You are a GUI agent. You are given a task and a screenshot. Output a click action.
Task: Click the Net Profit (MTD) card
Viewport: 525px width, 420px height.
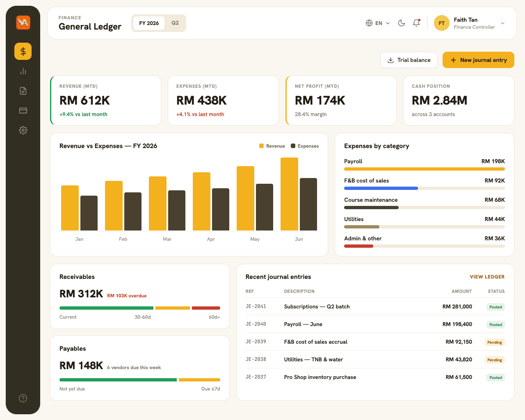click(x=341, y=100)
